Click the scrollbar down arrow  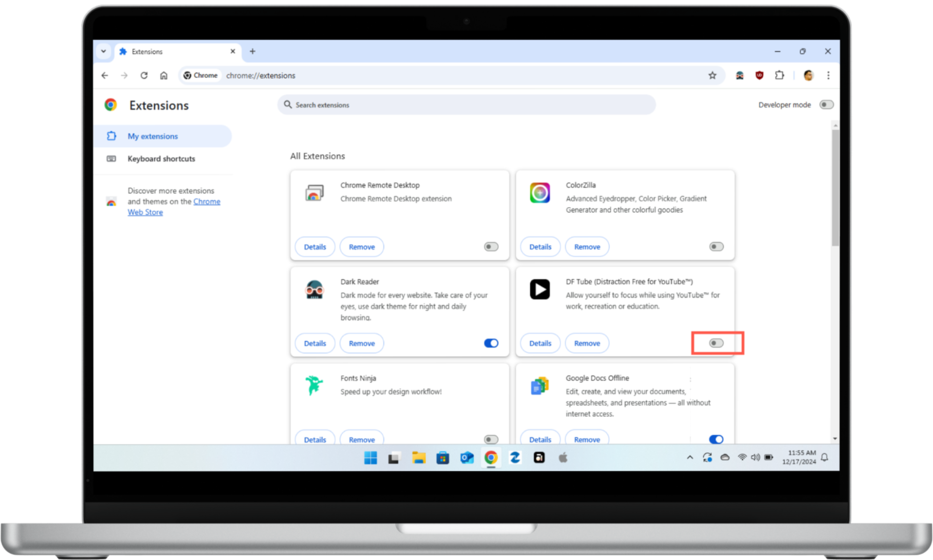pos(835,439)
